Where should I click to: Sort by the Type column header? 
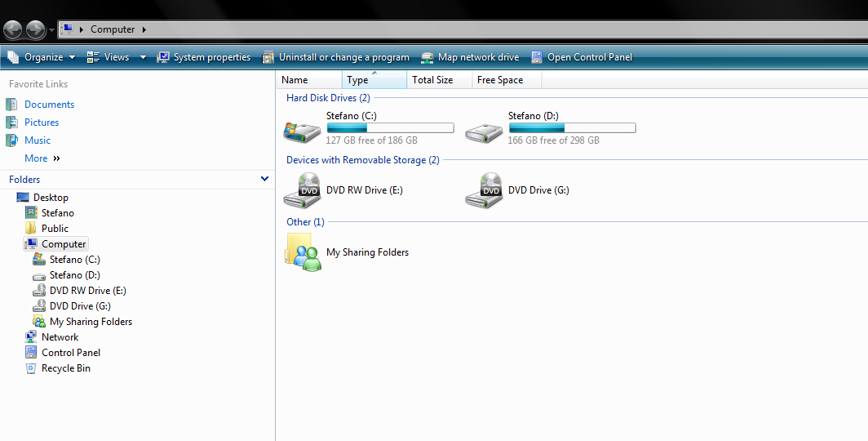coord(374,80)
